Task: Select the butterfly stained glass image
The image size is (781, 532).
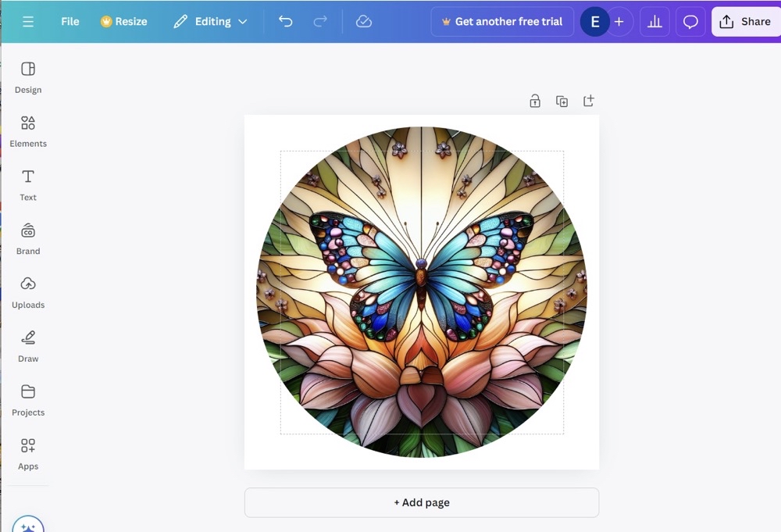Action: [x=422, y=292]
